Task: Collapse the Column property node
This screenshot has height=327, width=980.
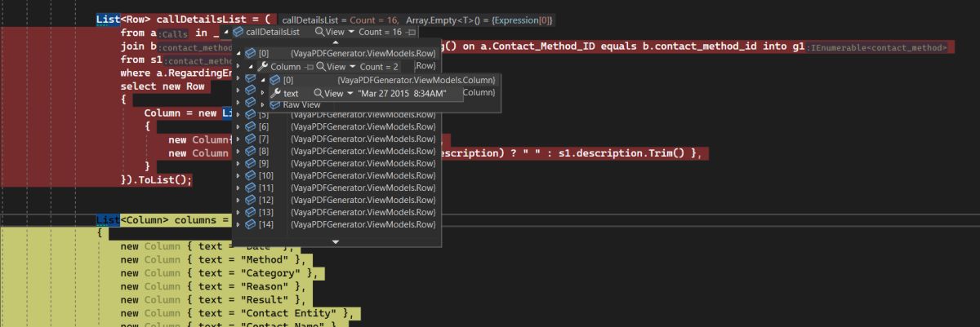Action: point(251,66)
